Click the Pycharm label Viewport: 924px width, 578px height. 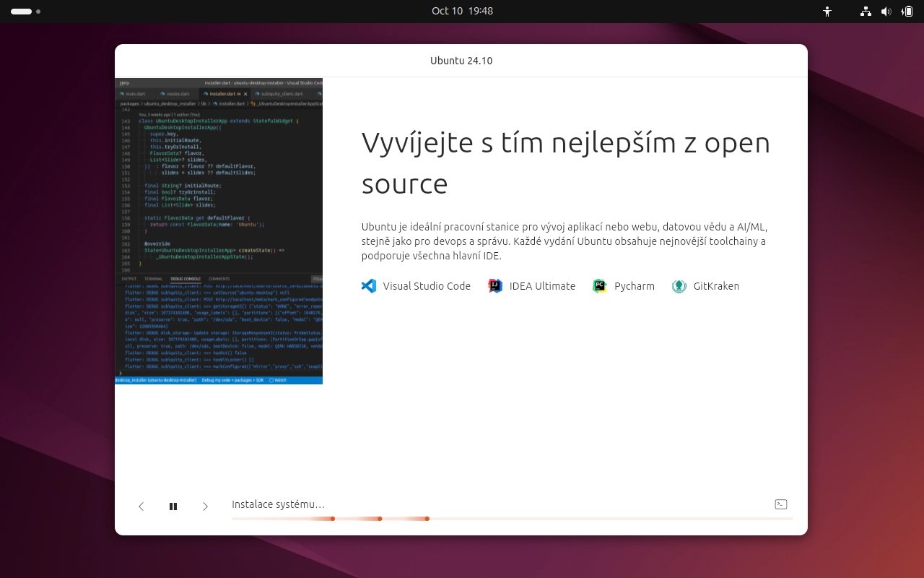635,286
